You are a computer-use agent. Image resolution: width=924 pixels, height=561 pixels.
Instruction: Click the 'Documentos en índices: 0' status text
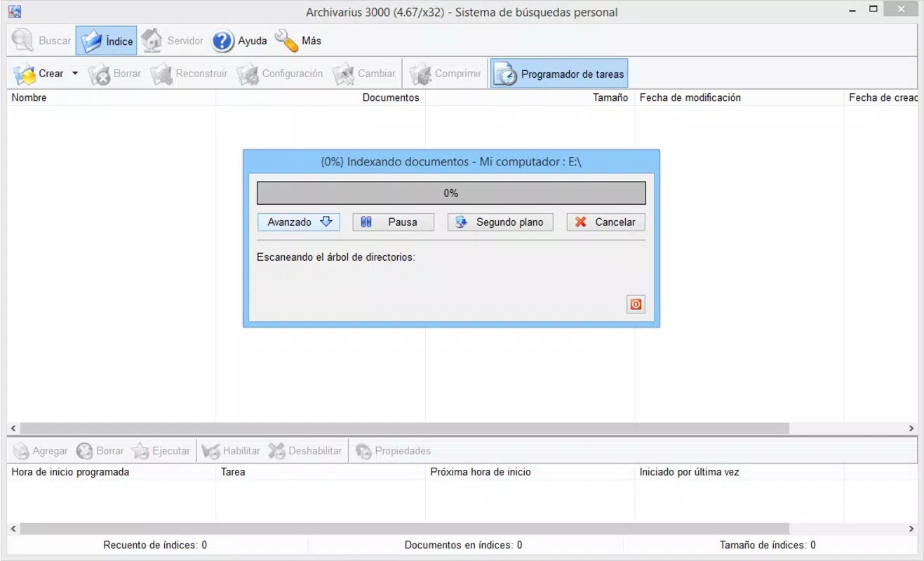click(463, 545)
